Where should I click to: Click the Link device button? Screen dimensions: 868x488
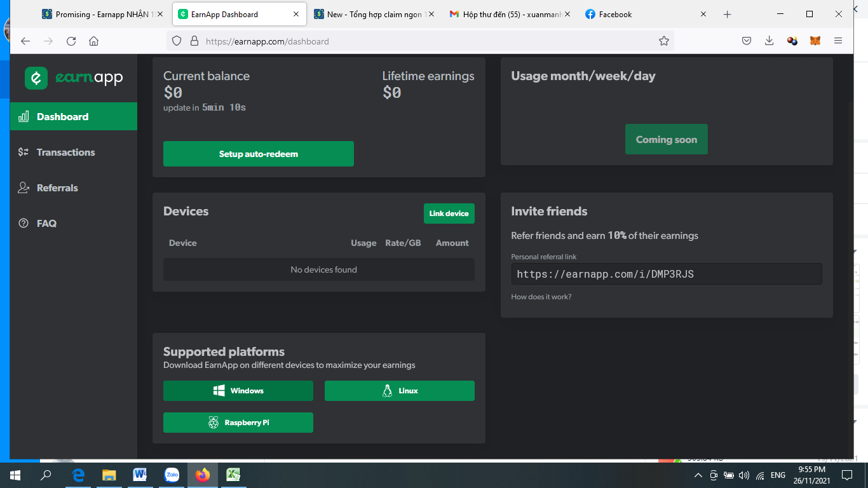[x=449, y=213]
